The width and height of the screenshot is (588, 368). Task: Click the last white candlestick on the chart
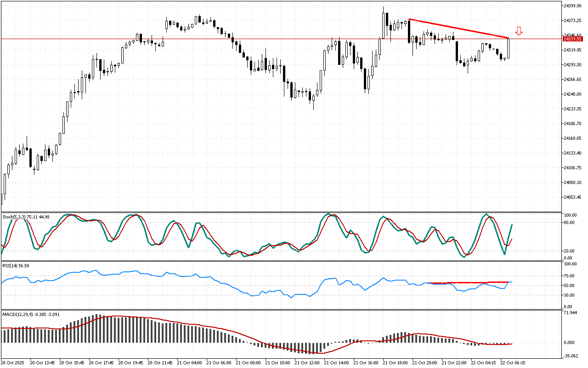tap(508, 48)
